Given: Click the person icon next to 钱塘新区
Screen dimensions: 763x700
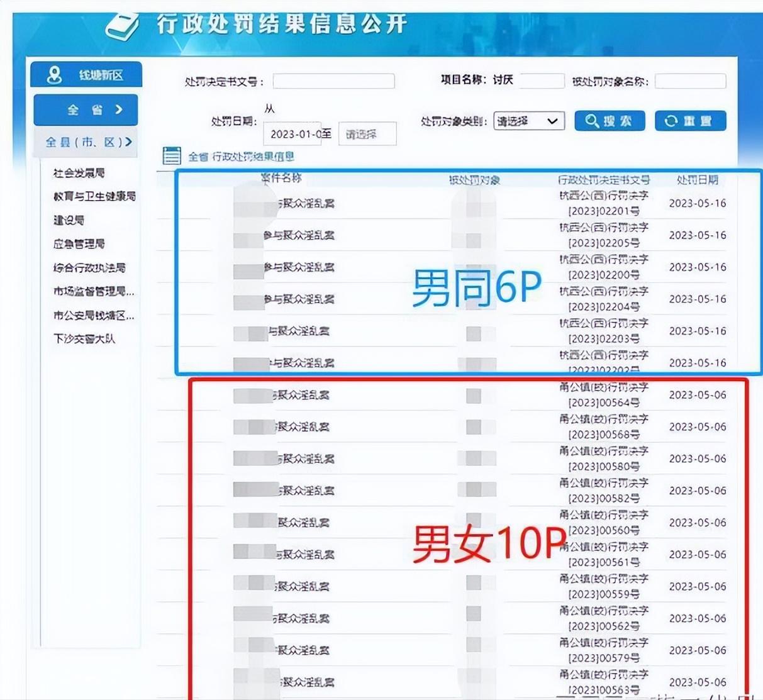Looking at the screenshot, I should click(x=55, y=74).
